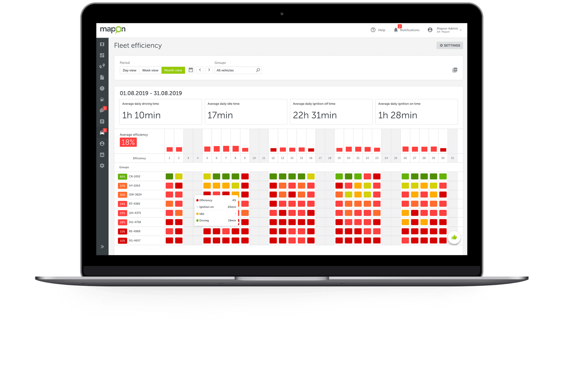Click CR-1052 green cell for day 1
This screenshot has width=588, height=366.
170,176
